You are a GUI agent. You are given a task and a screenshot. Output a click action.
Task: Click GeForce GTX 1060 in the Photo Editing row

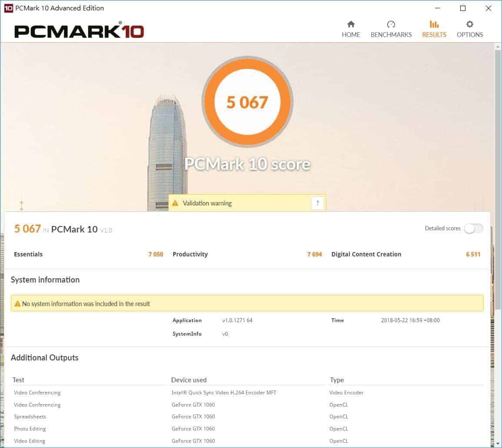click(x=193, y=429)
